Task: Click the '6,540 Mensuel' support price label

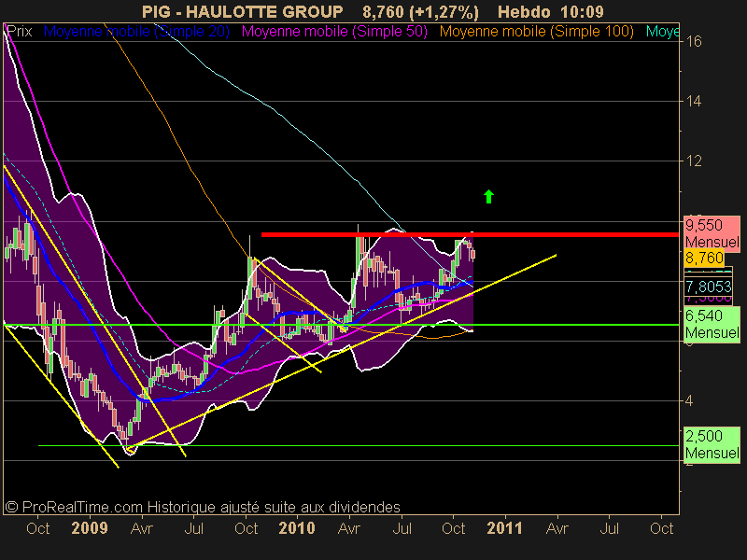Action: click(712, 324)
